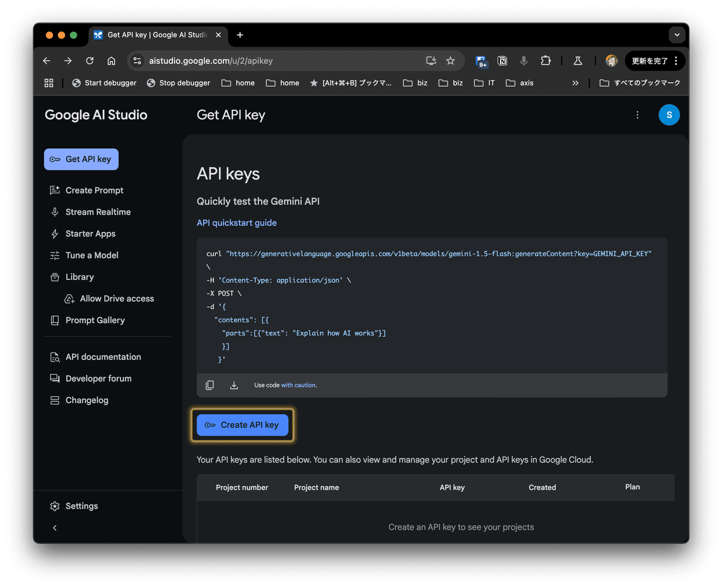Open the three-dot more options menu
The height and width of the screenshot is (588, 723).
[x=637, y=114]
